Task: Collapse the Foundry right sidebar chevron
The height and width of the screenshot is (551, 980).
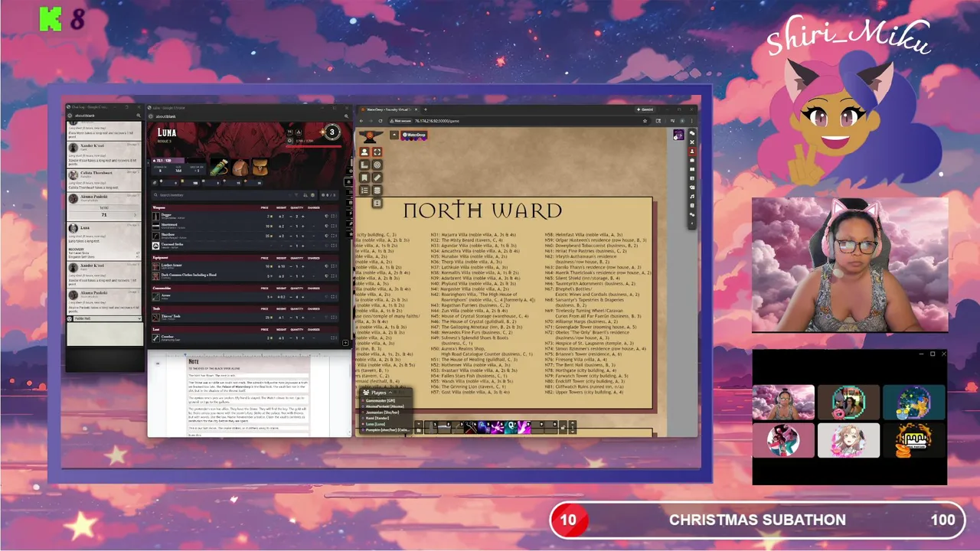Action: pyautogui.click(x=691, y=223)
